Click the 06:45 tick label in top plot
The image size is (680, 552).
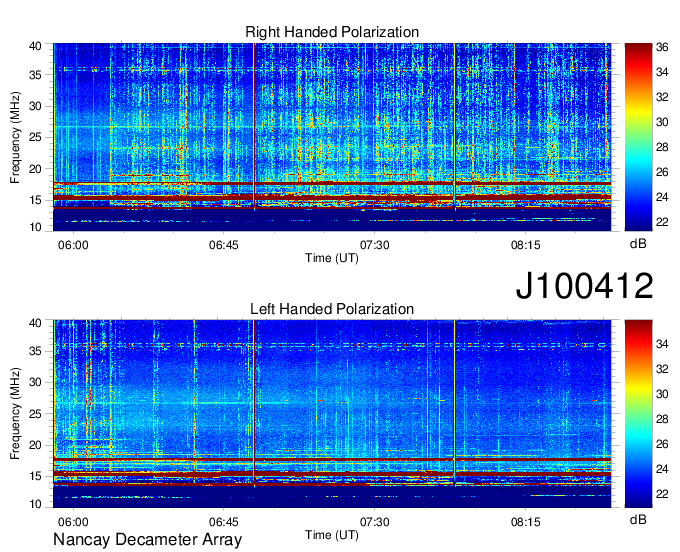coord(224,245)
